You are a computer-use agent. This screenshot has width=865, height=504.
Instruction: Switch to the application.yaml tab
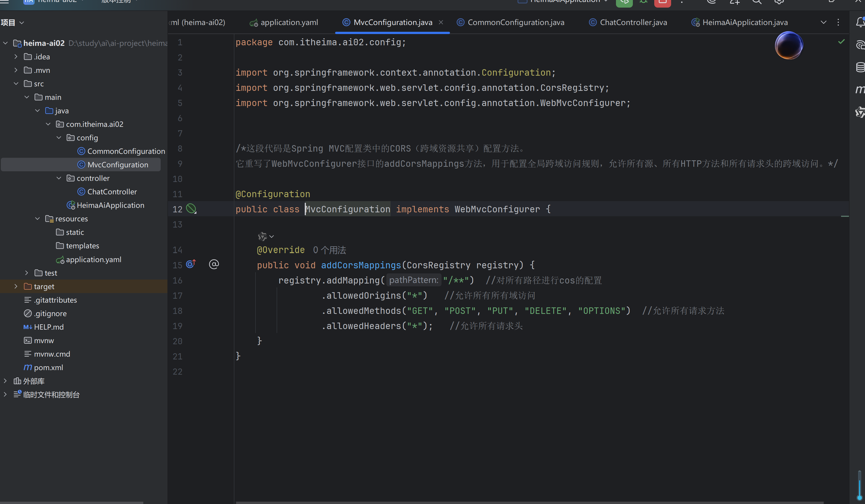pos(289,22)
